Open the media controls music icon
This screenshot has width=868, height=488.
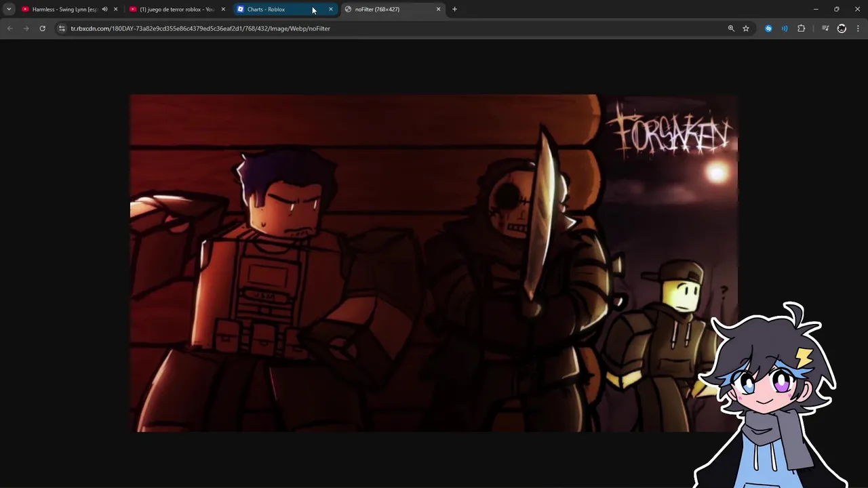tap(825, 28)
